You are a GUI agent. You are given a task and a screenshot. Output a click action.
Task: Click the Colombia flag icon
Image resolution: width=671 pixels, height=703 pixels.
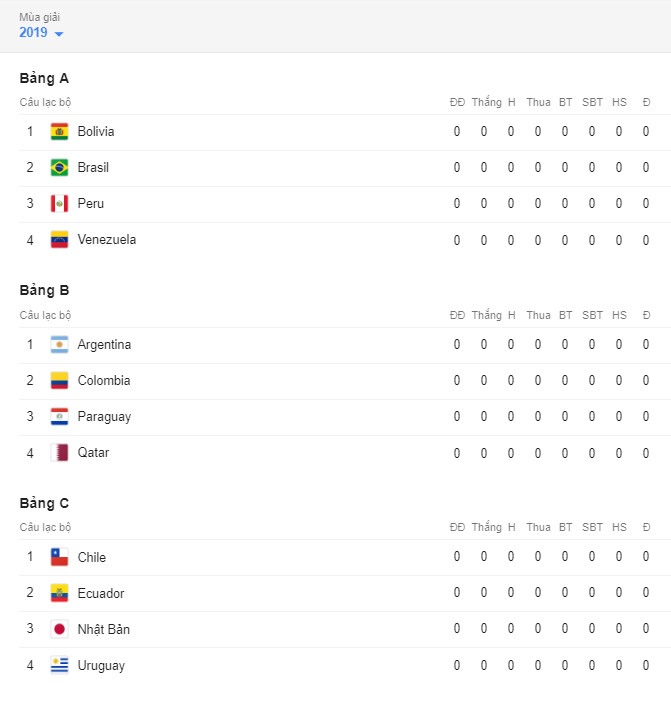(x=59, y=380)
